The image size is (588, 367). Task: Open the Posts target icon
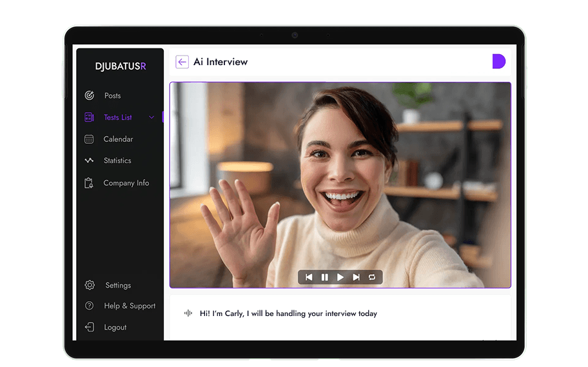tap(89, 95)
